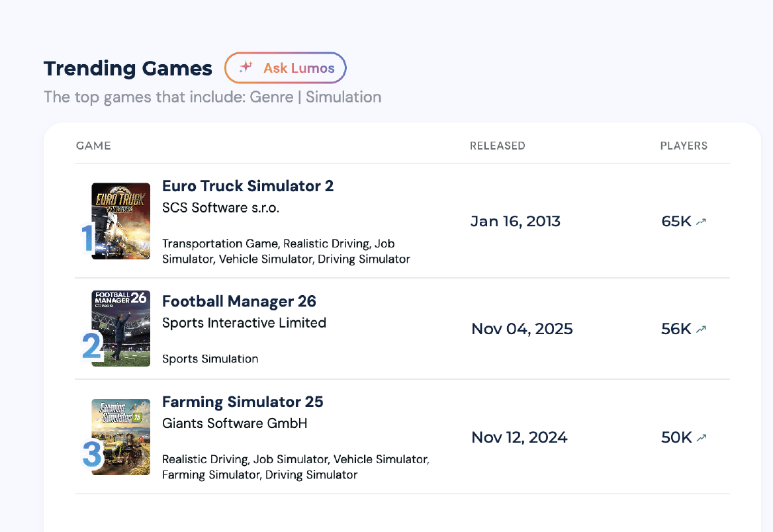This screenshot has height=532, width=773.
Task: Click the Euro Truck Simulator 2 title
Action: click(248, 186)
